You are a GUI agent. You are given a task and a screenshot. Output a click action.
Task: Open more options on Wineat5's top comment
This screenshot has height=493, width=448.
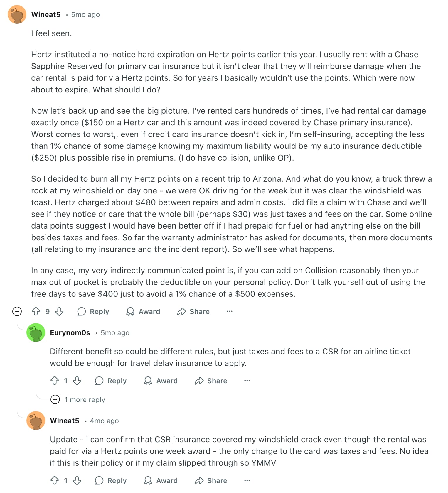click(x=230, y=311)
